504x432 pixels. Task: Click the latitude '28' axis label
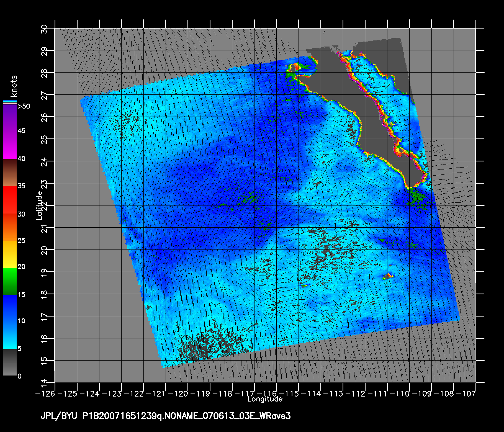click(44, 73)
